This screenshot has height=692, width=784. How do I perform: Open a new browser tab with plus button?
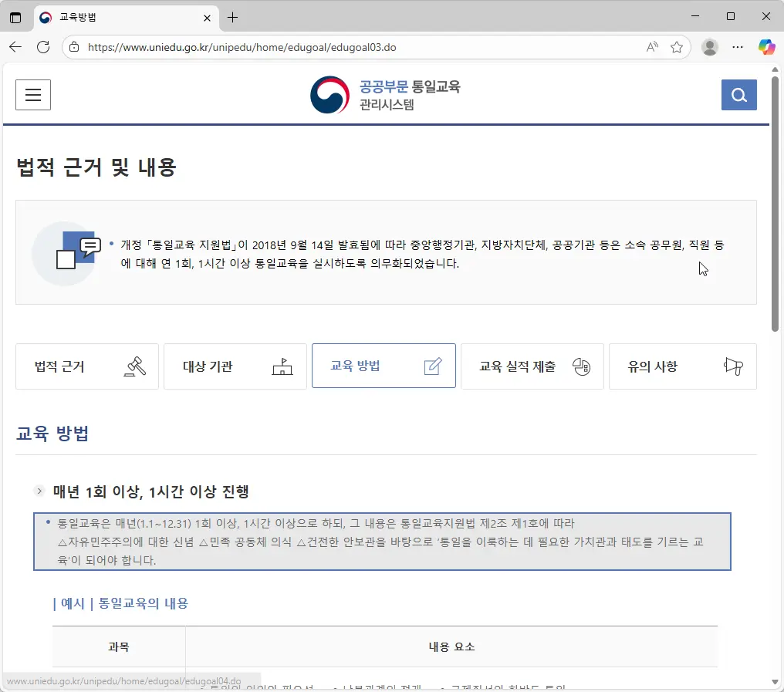[x=233, y=17]
